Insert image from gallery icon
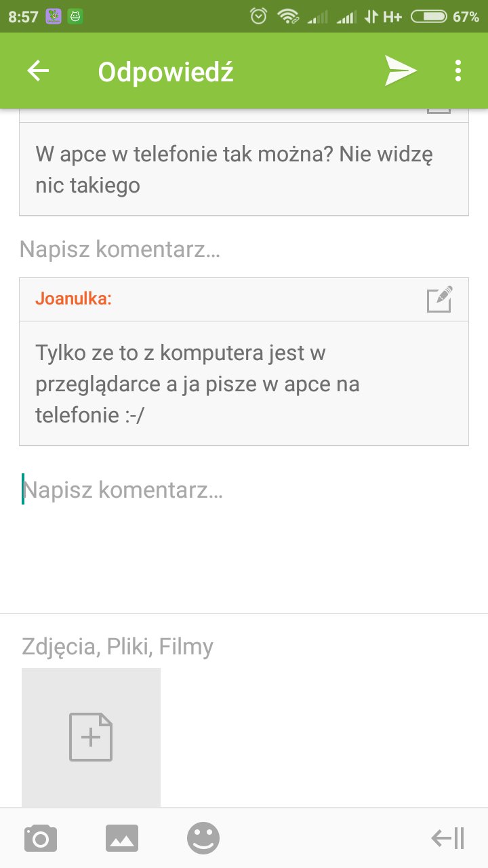488x868 pixels. 122,839
